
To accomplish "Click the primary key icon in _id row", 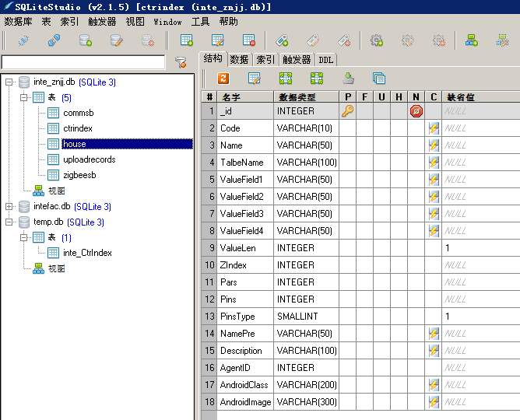I will [x=347, y=111].
